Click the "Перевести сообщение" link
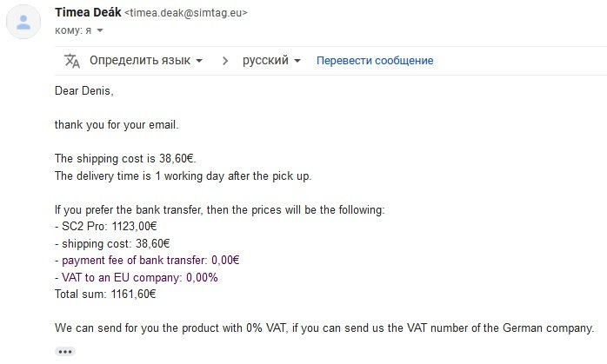The image size is (607, 364). tap(374, 61)
